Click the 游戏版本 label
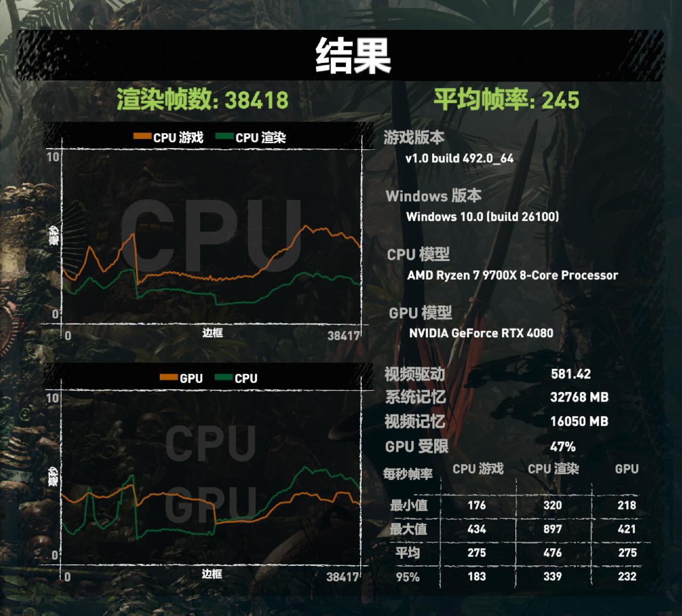Screen dimensions: 682x616 414,137
